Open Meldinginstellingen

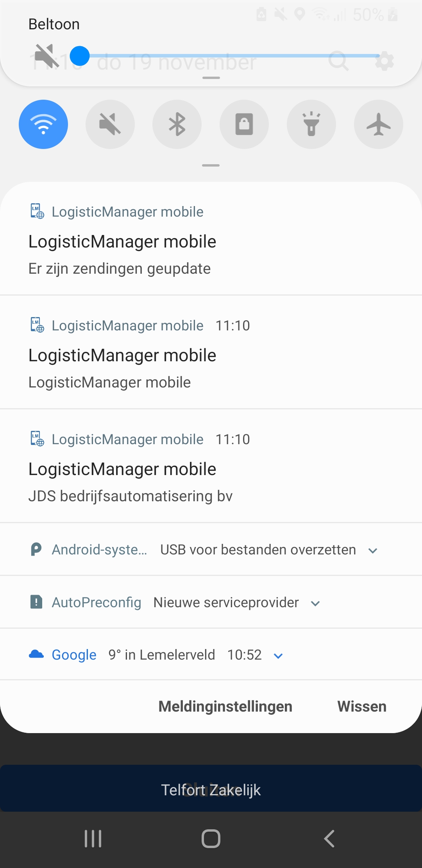(225, 707)
